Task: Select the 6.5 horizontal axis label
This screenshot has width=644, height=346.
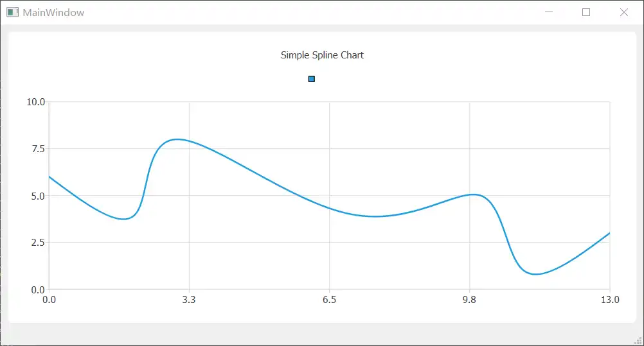Action: tap(329, 300)
